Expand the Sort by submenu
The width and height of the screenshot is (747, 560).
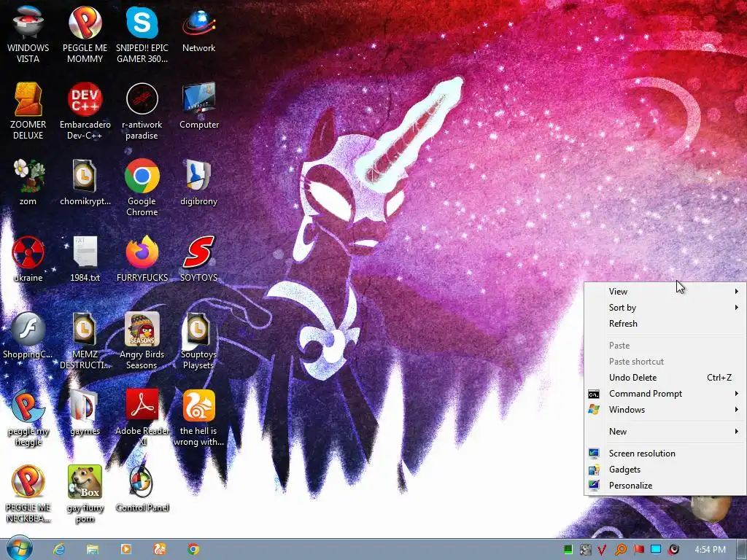(665, 308)
